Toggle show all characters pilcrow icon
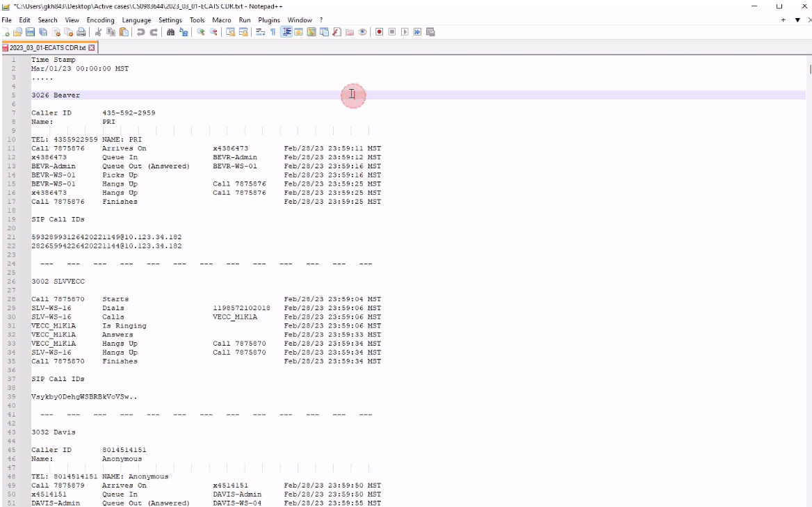Screen dimensions: 812x507 click(x=273, y=32)
